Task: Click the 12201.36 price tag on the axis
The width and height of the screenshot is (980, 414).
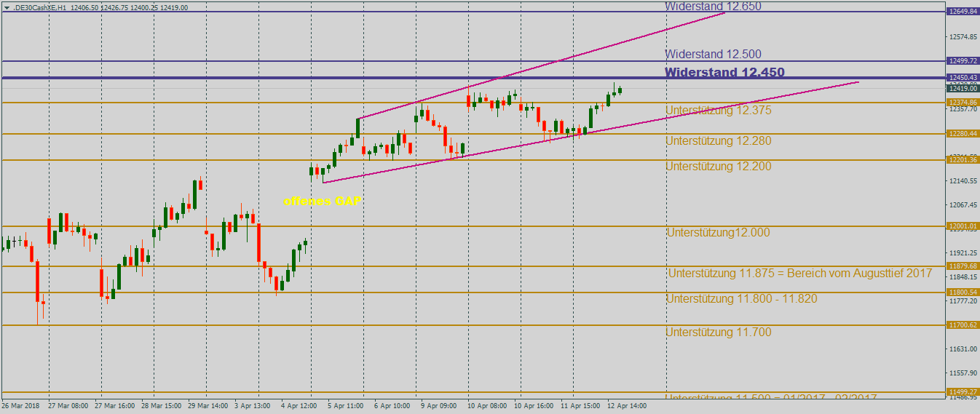Action: [x=963, y=160]
